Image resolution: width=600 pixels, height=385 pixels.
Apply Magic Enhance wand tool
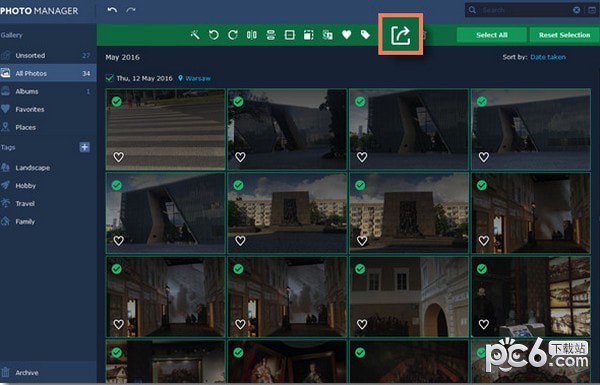pyautogui.click(x=195, y=35)
